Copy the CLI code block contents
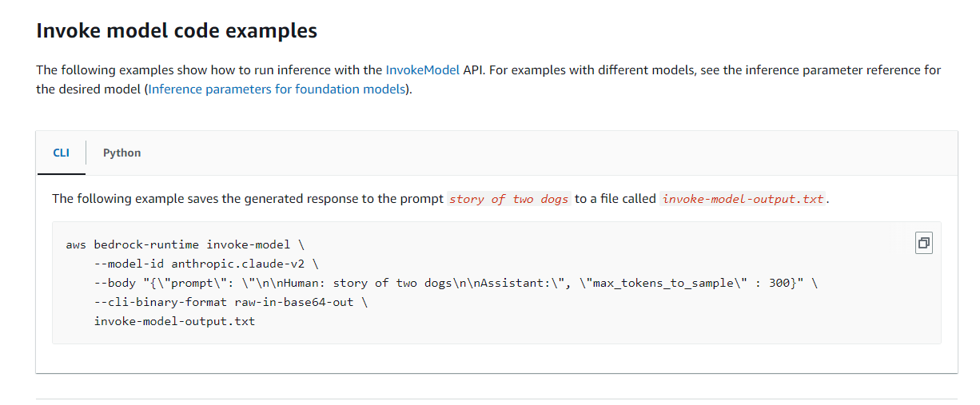Screen dimensions: 980x405 pyautogui.click(x=923, y=243)
